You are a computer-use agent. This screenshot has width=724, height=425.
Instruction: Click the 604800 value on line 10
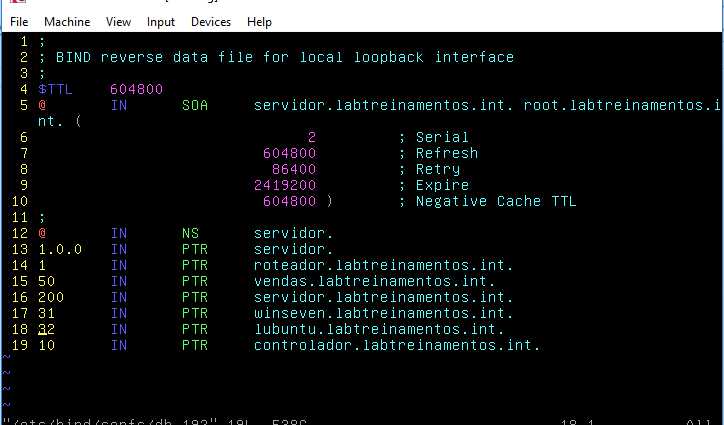(x=290, y=201)
